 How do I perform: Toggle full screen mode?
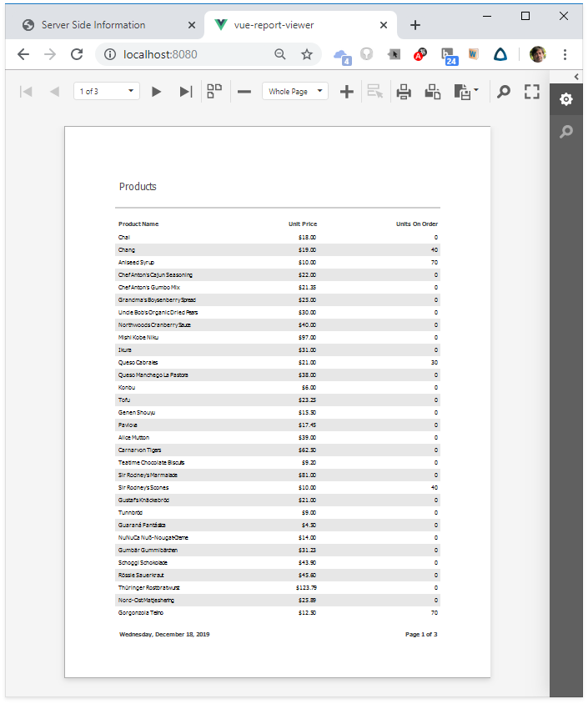pyautogui.click(x=532, y=92)
